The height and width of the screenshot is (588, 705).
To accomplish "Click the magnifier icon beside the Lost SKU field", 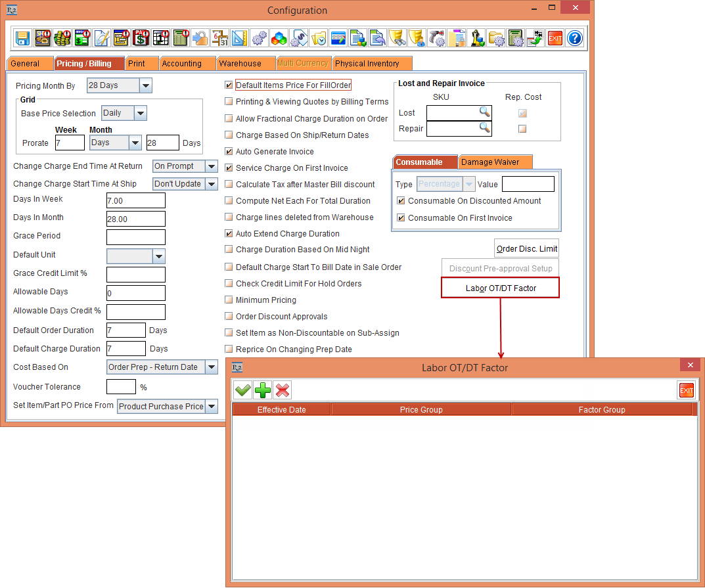I will (484, 112).
